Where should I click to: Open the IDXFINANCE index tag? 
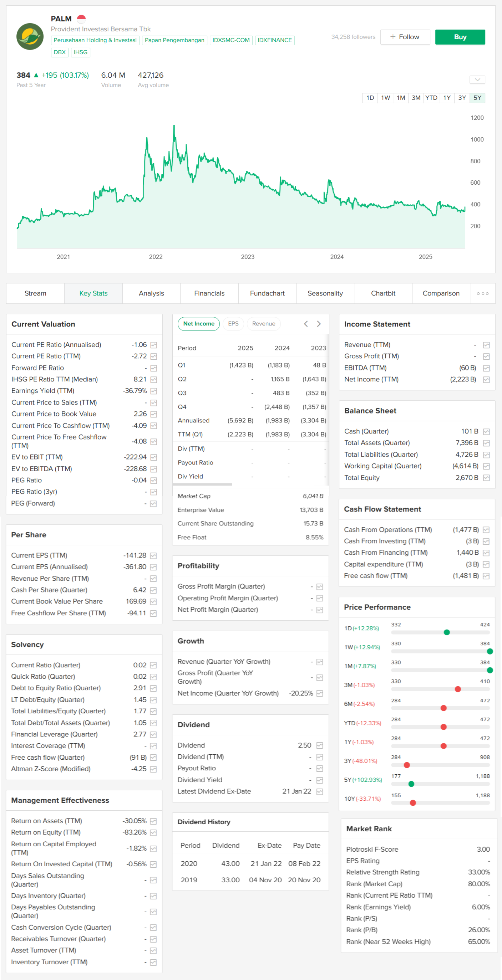275,40
